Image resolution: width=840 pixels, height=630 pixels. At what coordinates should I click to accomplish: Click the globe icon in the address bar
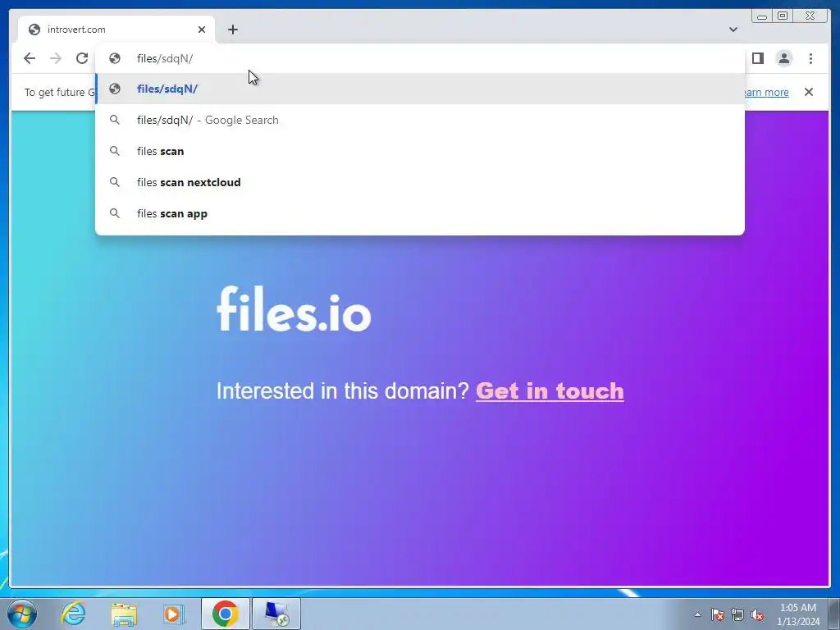pyautogui.click(x=115, y=58)
